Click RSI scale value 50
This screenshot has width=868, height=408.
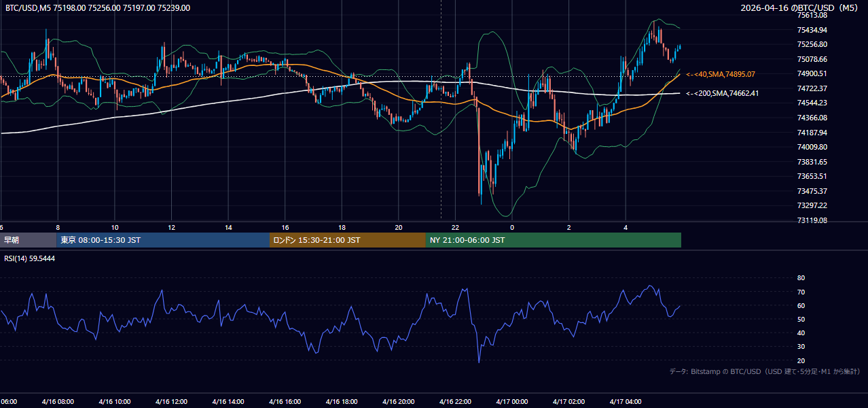tap(801, 319)
